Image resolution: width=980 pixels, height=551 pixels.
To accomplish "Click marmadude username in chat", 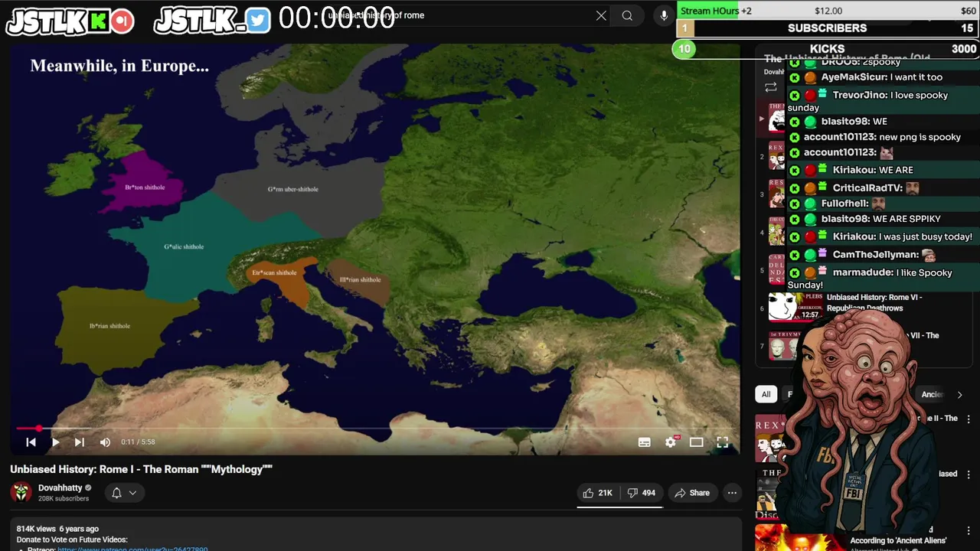I will click(863, 272).
